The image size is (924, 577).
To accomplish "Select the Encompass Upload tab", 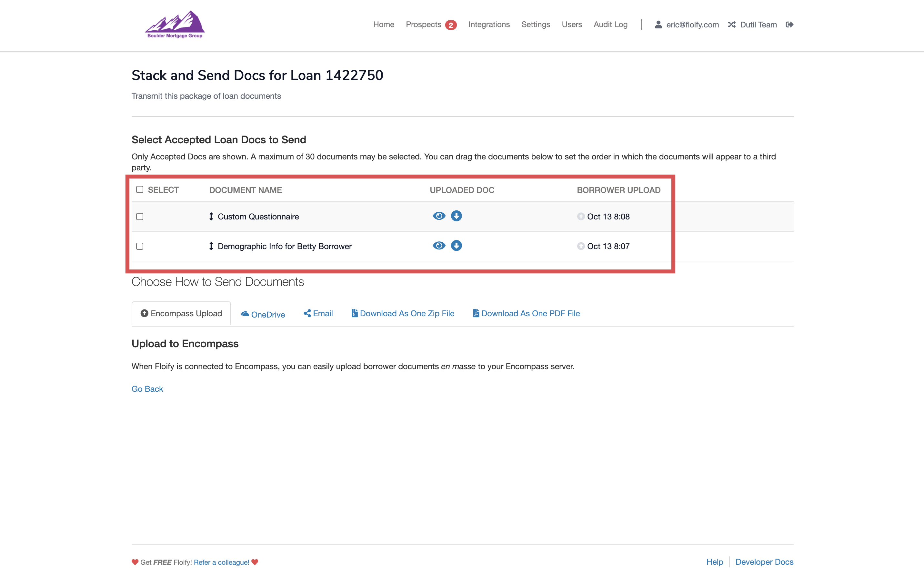I will coord(181,313).
